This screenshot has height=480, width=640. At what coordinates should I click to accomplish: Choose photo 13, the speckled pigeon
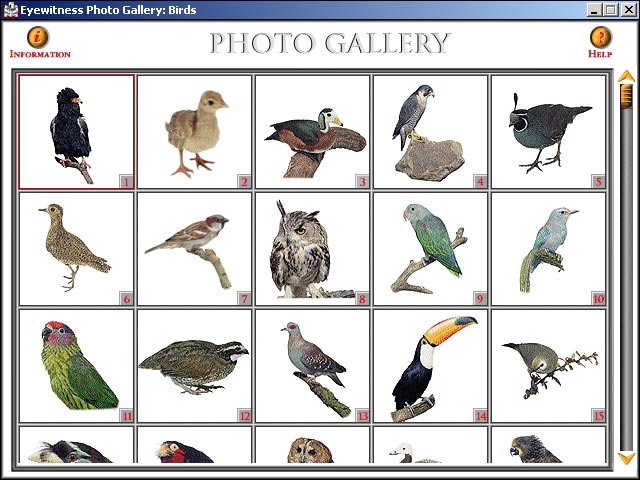click(x=313, y=366)
